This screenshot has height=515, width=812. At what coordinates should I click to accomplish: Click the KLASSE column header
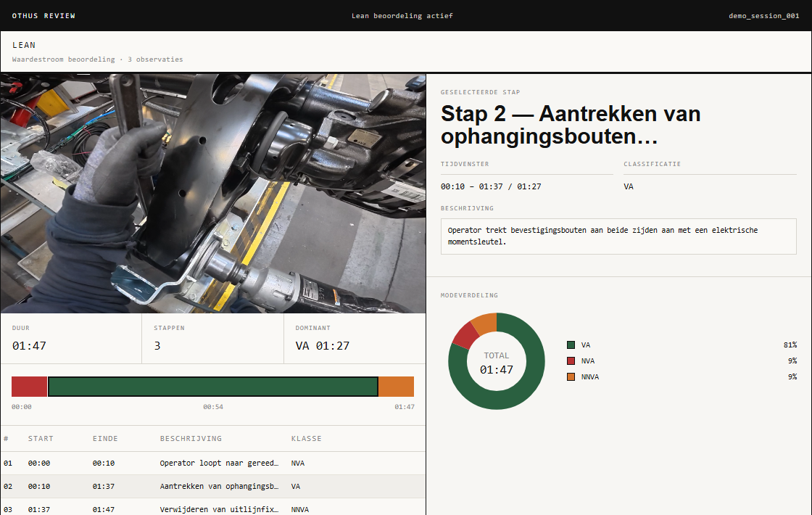point(307,438)
